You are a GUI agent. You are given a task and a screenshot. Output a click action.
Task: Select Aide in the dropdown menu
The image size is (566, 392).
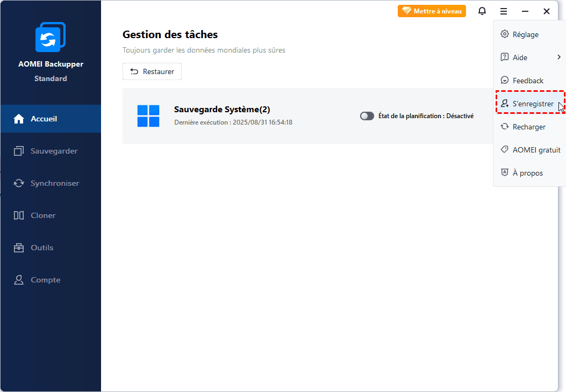(529, 57)
